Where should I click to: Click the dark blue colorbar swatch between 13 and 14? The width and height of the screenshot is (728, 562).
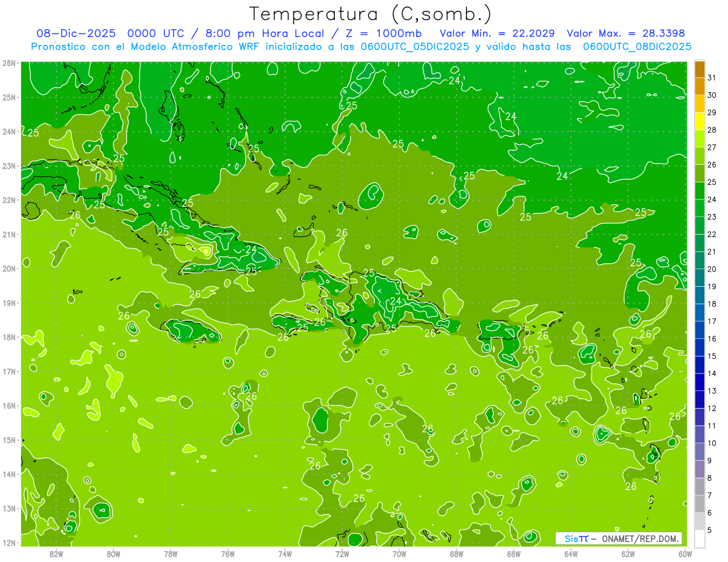pos(699,382)
